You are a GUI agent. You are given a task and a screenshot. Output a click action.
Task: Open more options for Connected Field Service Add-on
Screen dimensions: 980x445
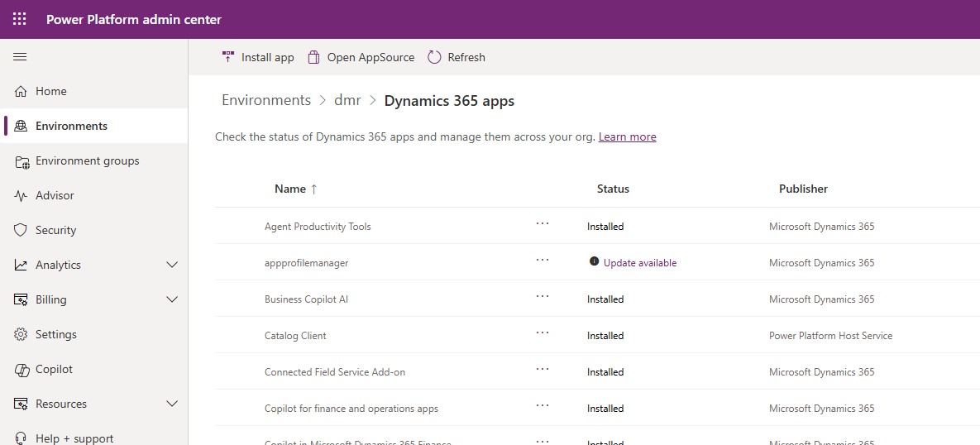click(543, 369)
